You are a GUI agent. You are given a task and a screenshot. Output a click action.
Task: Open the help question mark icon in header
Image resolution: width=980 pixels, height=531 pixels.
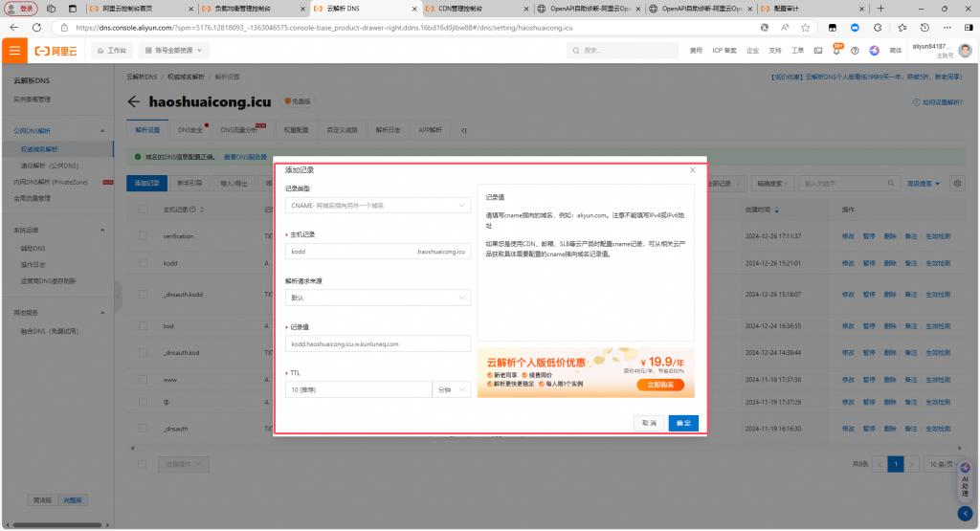(875, 50)
